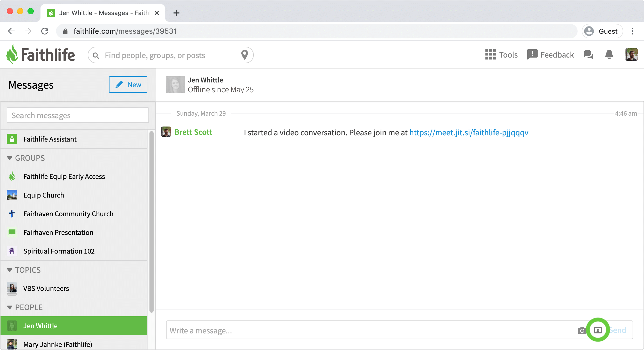The height and width of the screenshot is (350, 644).
Task: Click the VBS Volunteers avatar
Action: [x=12, y=288]
